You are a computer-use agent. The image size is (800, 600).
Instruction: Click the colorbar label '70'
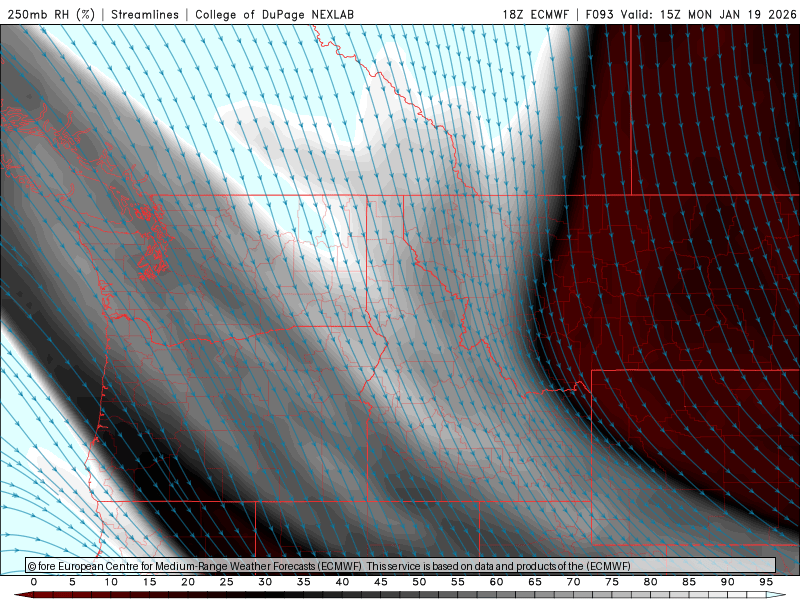(573, 582)
